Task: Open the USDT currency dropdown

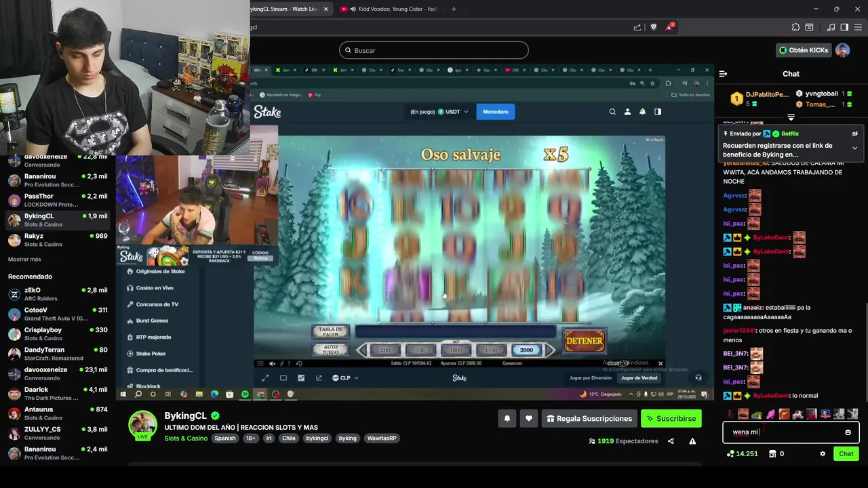Action: point(453,112)
